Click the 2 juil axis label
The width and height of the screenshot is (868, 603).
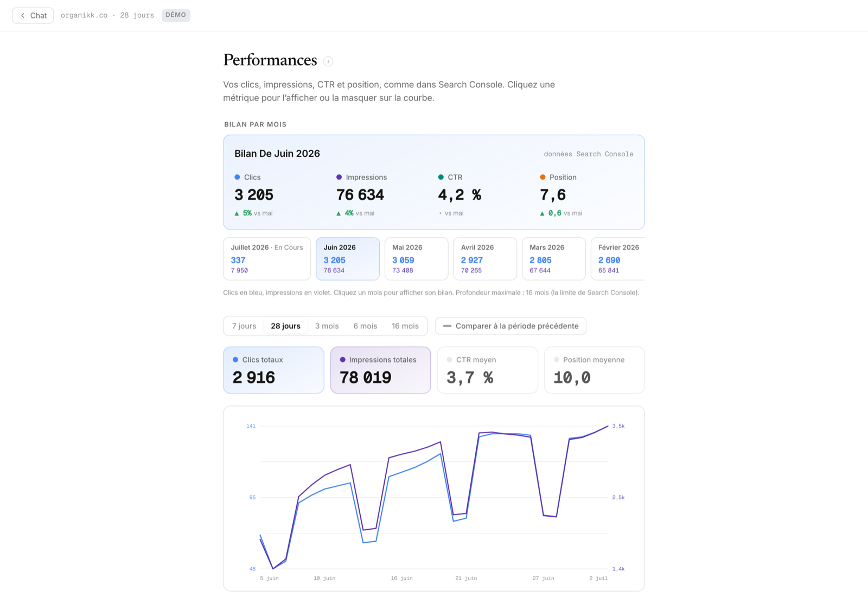click(598, 579)
